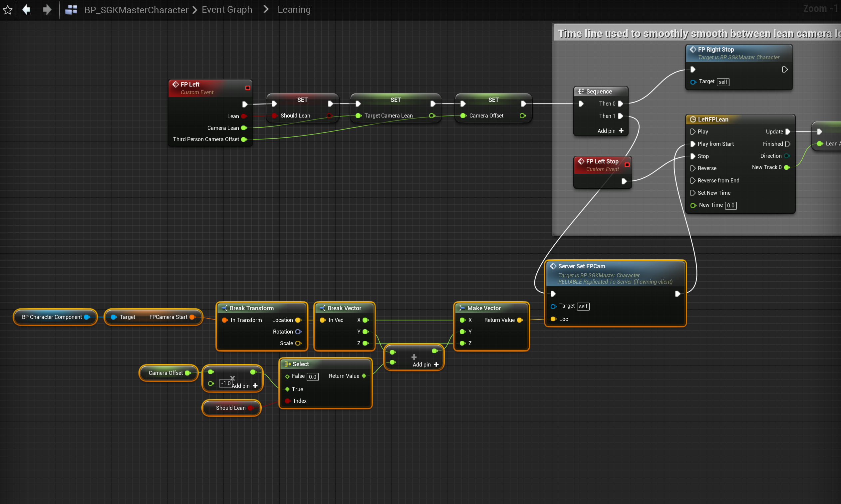Select the FP Right Stop node title
Viewport: 841px width, 504px height.
pos(716,50)
